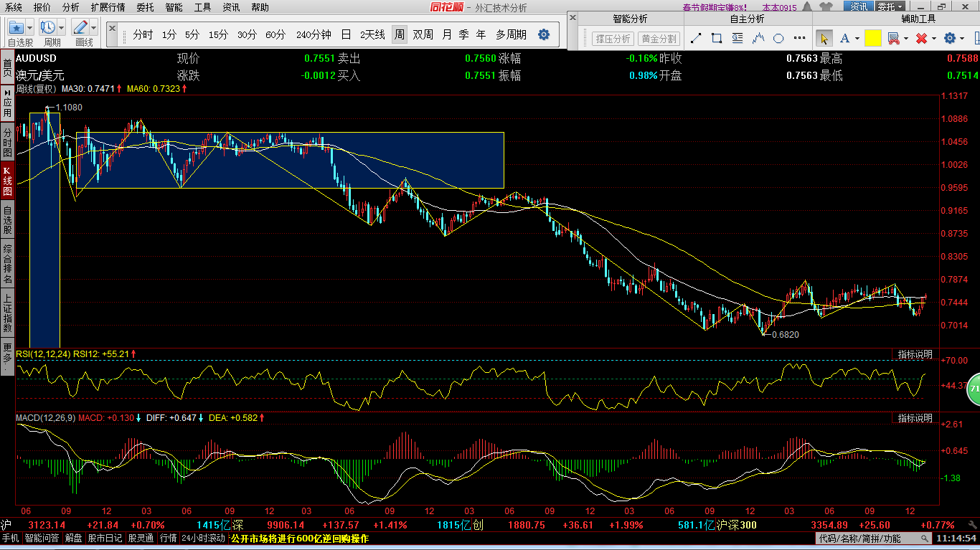Open drawing tools gear settings
980x550 pixels.
(950, 38)
